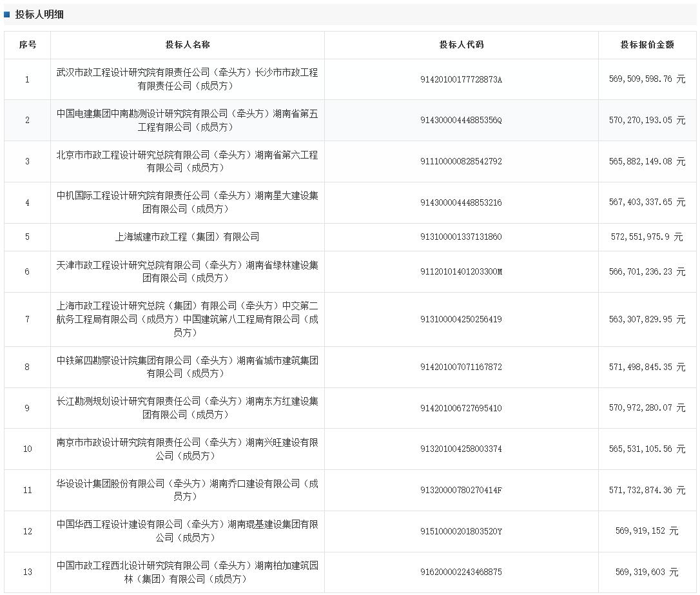Image resolution: width=700 pixels, height=595 pixels.
Task: Click serial number 4 in the 序号 column
Action: (27, 202)
